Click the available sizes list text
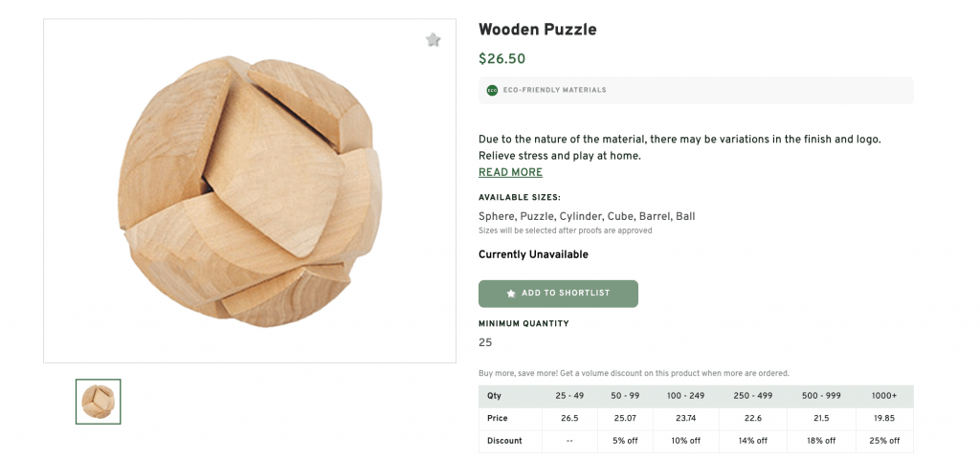980x460 pixels. click(587, 216)
